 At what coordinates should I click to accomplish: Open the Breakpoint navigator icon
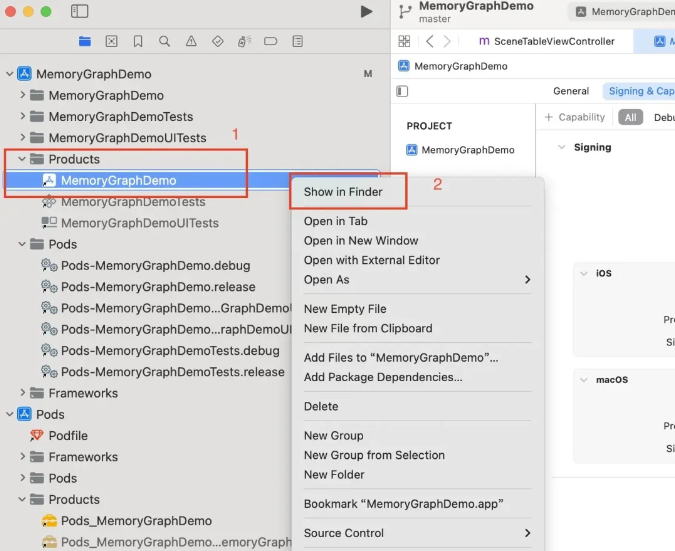271,41
